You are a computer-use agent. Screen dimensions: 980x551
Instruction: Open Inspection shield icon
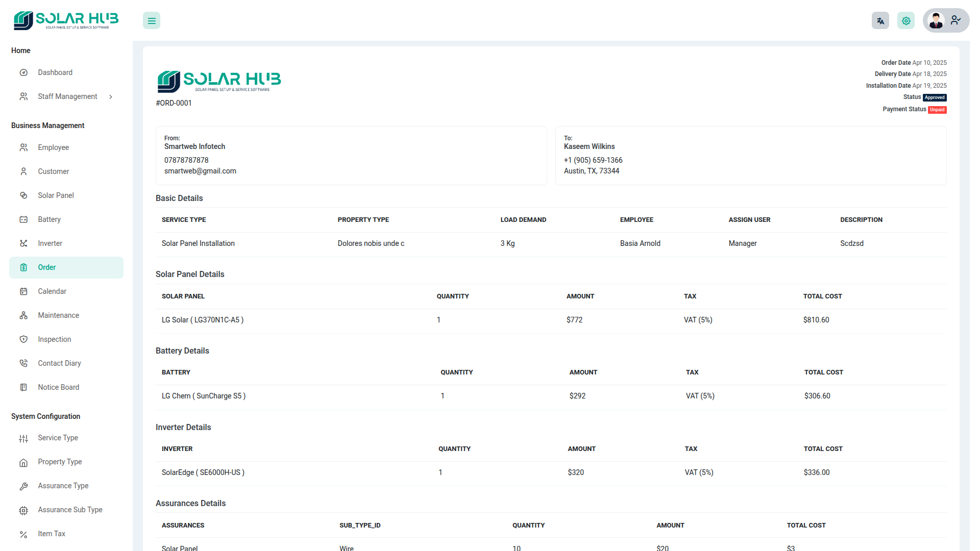(x=23, y=339)
